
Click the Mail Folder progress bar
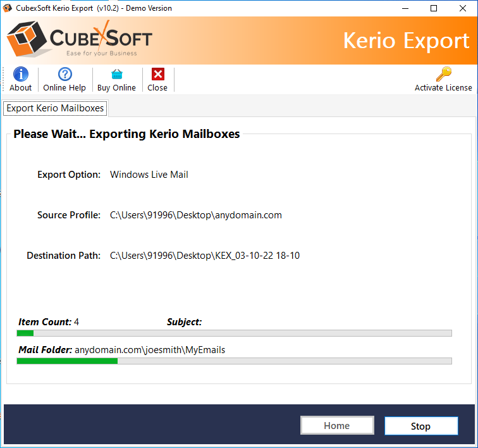click(234, 361)
